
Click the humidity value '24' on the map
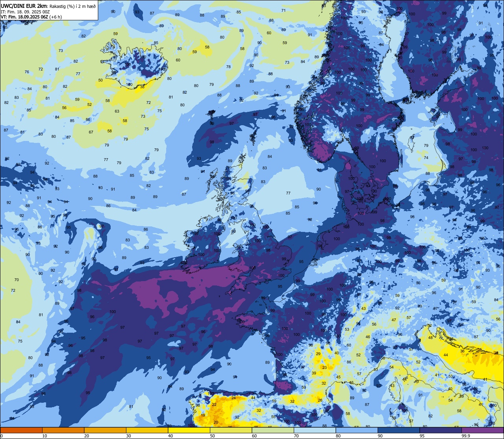[233, 398]
